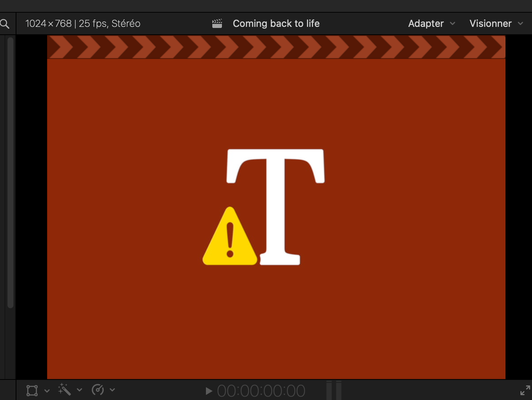
Task: Click the magic wand enhancements icon
Action: click(x=65, y=390)
